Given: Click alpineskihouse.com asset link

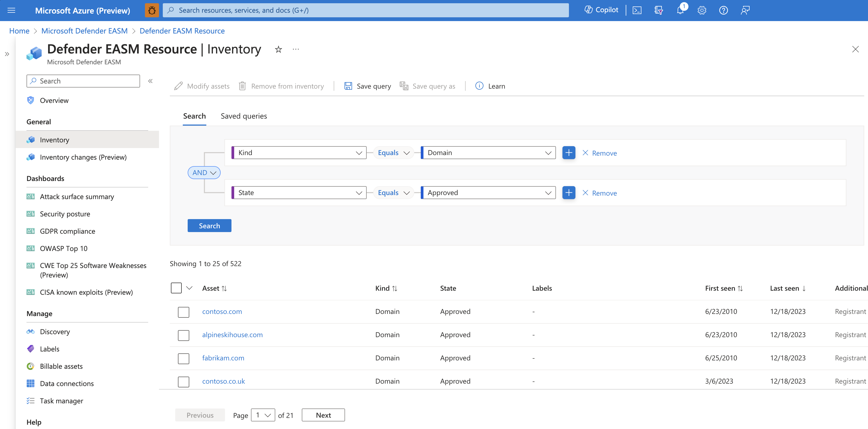Looking at the screenshot, I should 232,334.
